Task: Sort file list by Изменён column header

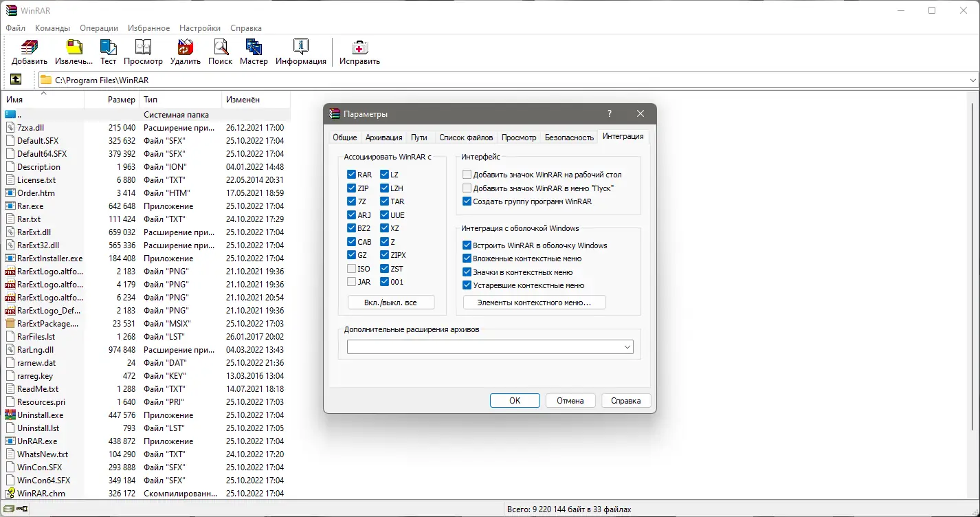Action: tap(256, 100)
